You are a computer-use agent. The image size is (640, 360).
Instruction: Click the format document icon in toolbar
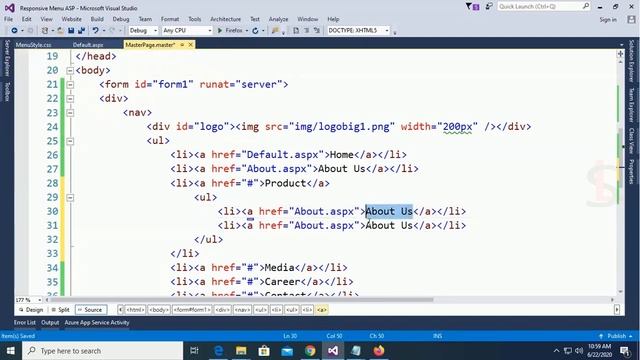point(296,31)
